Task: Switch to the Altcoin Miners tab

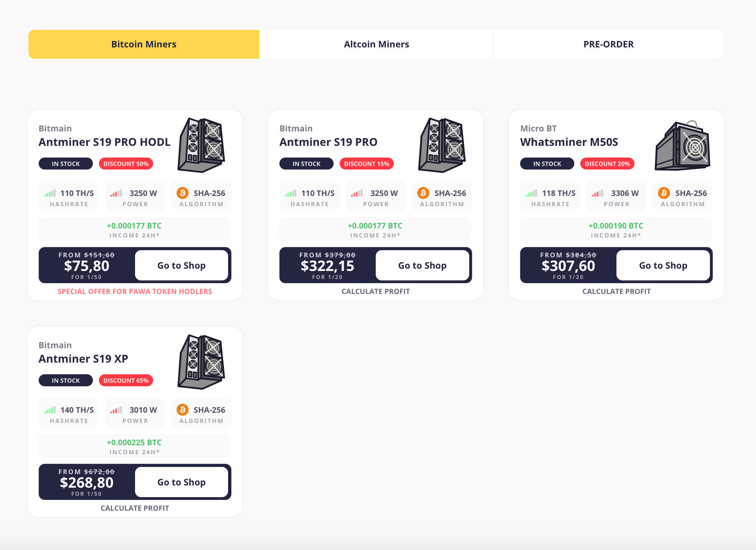Action: [x=376, y=44]
